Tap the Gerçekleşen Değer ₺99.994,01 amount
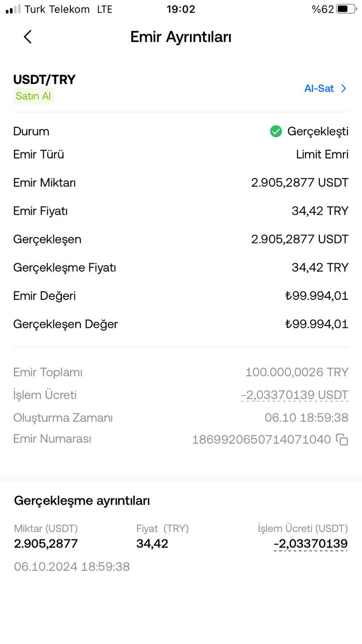362x644 pixels. [x=316, y=324]
